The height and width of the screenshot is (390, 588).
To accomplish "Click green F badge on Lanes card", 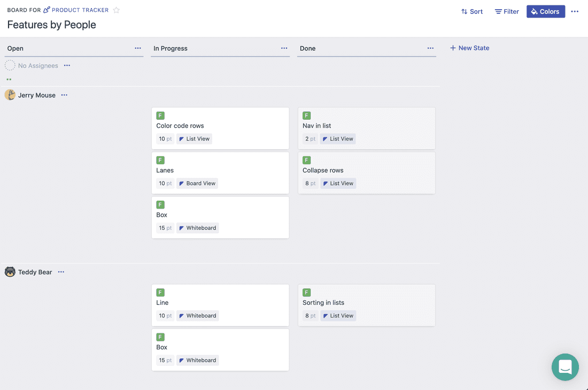I will (x=160, y=160).
